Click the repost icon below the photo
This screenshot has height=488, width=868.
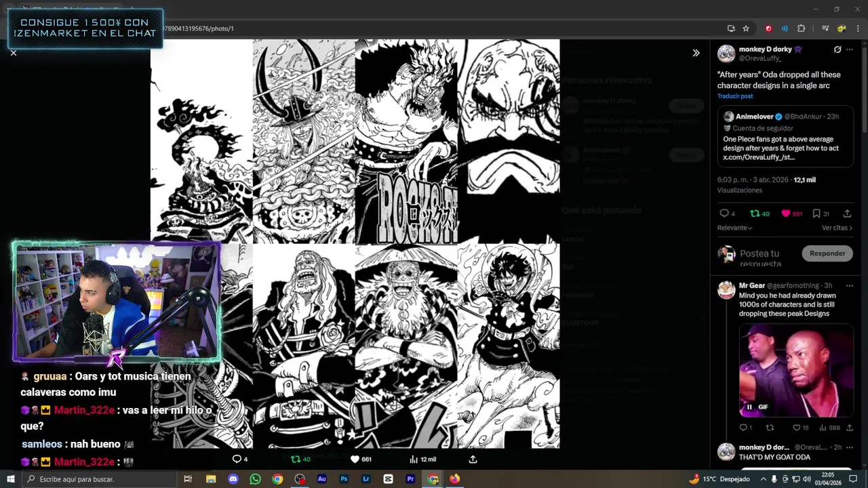pos(295,459)
